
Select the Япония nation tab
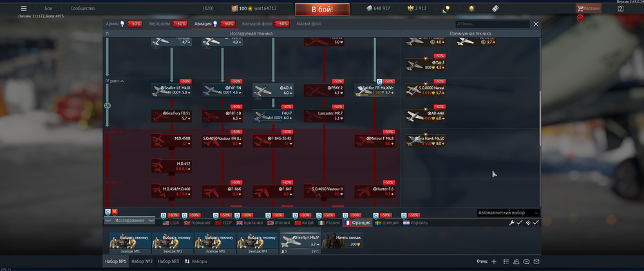[x=279, y=223]
